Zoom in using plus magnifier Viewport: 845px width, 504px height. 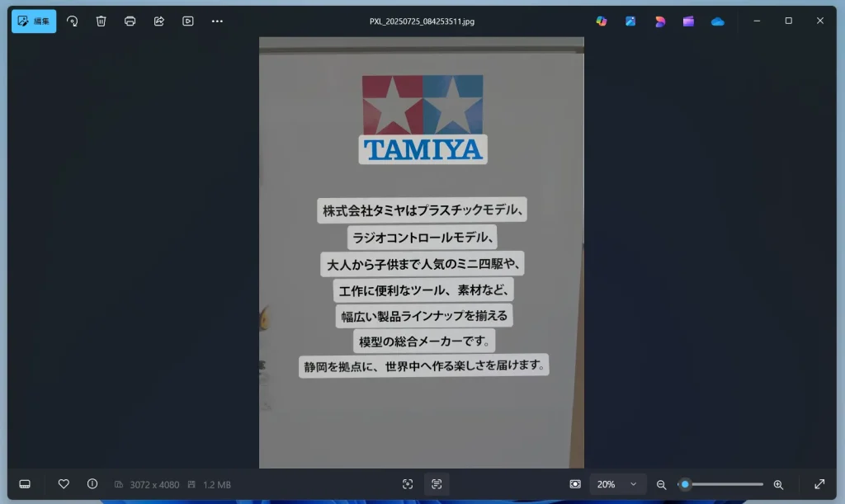(778, 485)
